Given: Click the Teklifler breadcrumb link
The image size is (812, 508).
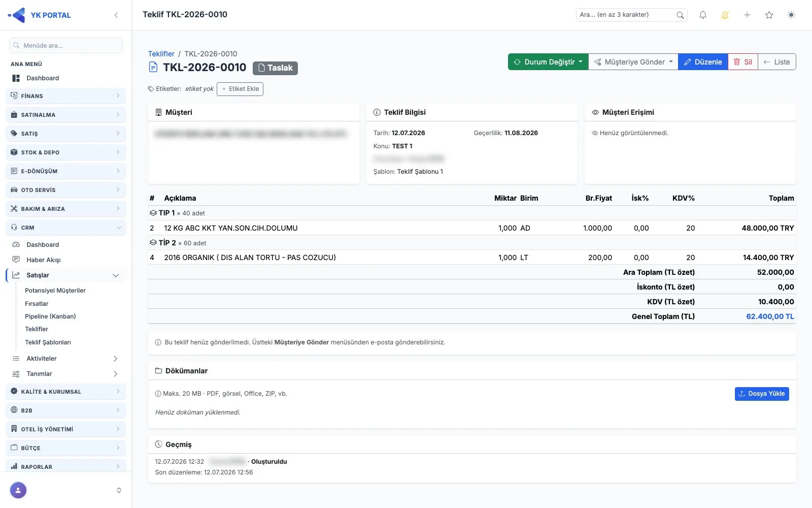Looking at the screenshot, I should (x=161, y=54).
